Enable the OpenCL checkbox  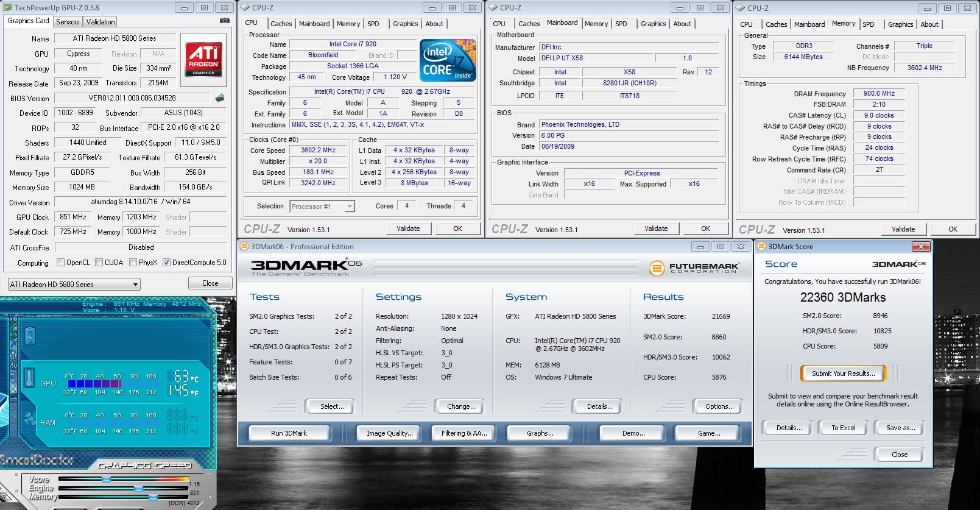[60, 263]
